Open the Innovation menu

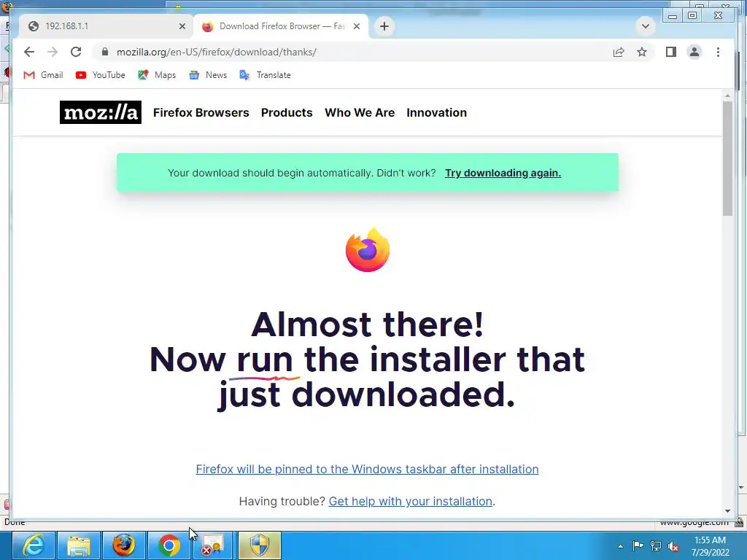pyautogui.click(x=436, y=113)
